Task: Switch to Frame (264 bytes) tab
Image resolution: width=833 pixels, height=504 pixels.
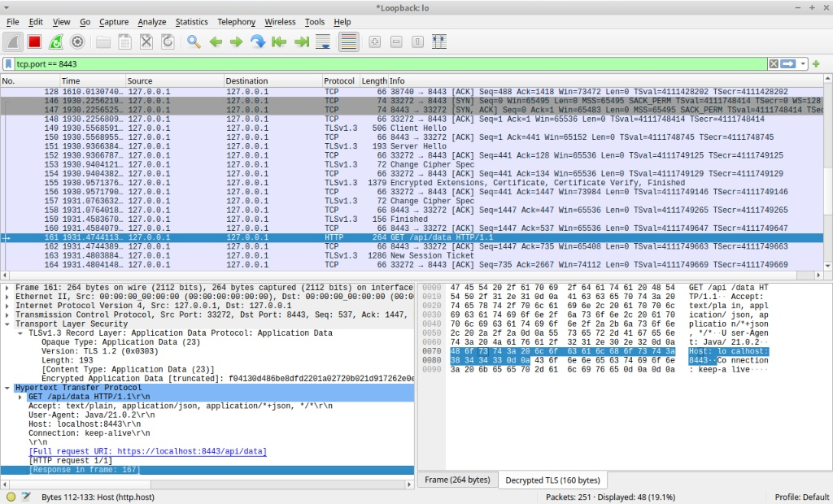Action: pos(457,480)
